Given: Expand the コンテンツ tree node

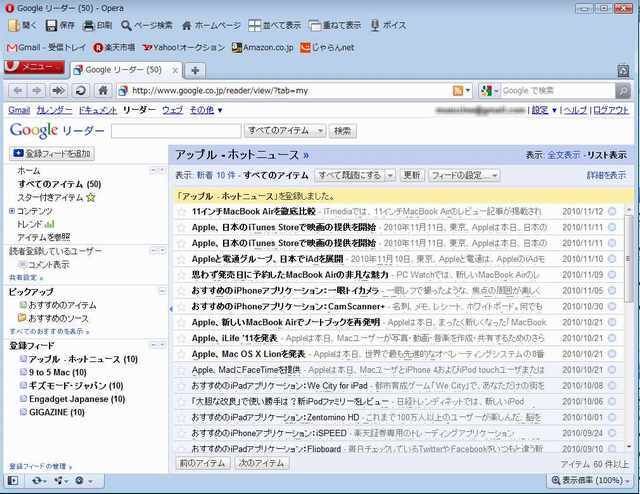Looking at the screenshot, I should tap(12, 211).
